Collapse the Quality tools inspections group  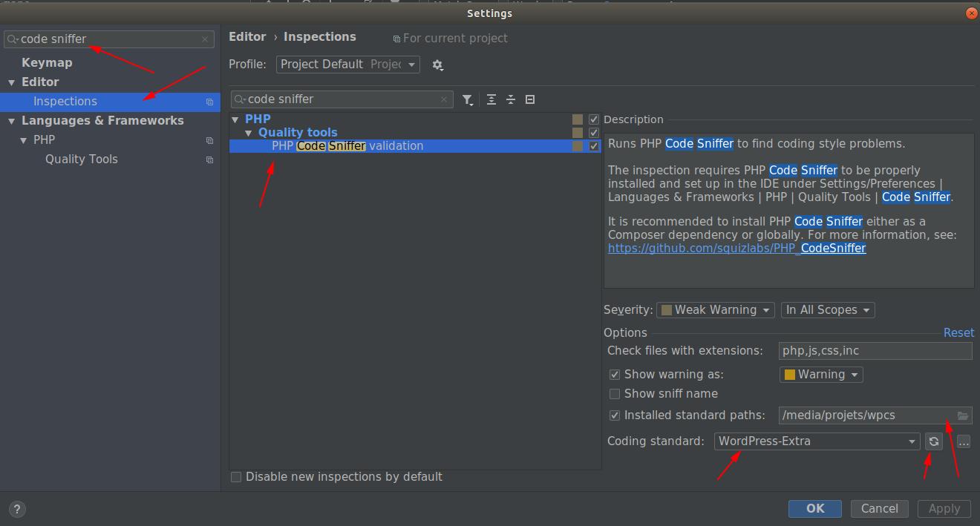(249, 133)
